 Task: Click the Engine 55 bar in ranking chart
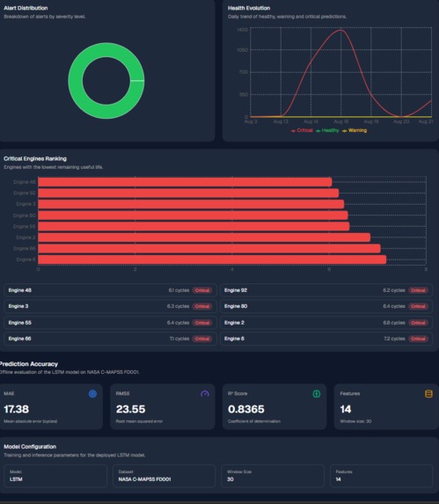point(194,226)
